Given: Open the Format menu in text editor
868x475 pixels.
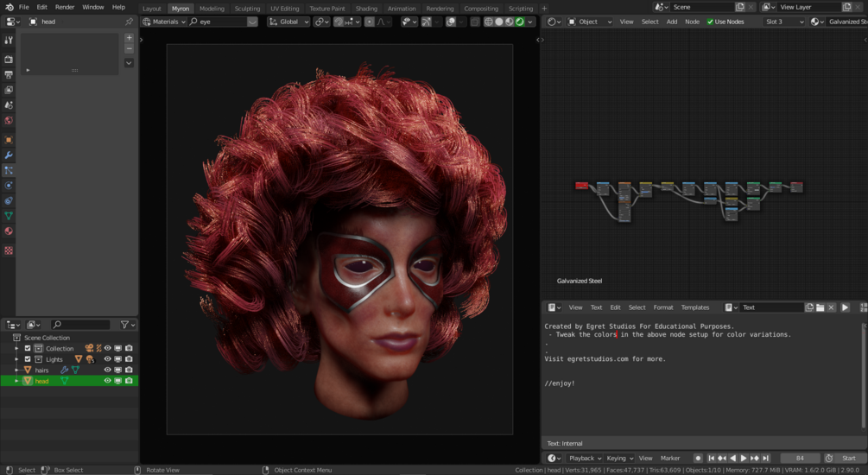Looking at the screenshot, I should (662, 307).
